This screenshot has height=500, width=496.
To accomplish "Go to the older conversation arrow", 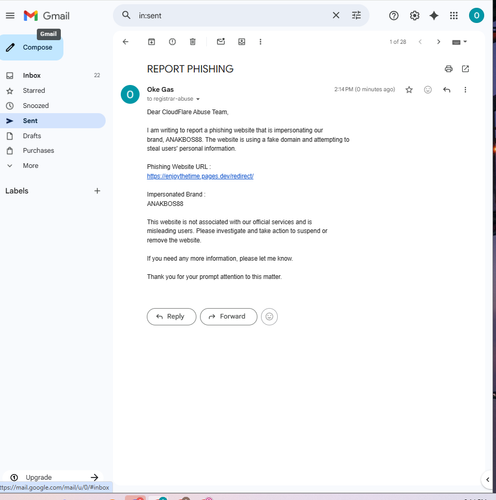I will tap(438, 42).
